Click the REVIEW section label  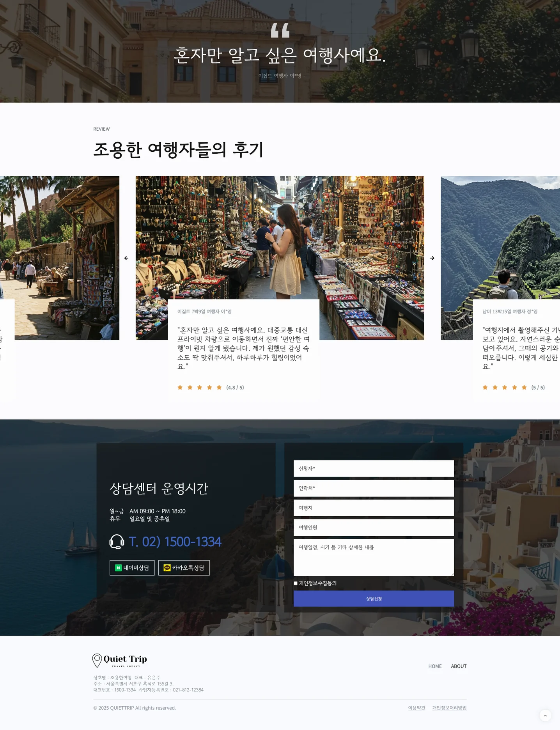coord(101,129)
